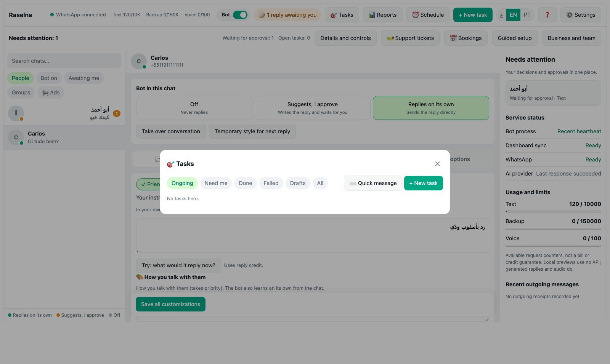Image resolution: width=610 pixels, height=364 pixels.
Task: Switch language to EN
Action: click(x=513, y=15)
